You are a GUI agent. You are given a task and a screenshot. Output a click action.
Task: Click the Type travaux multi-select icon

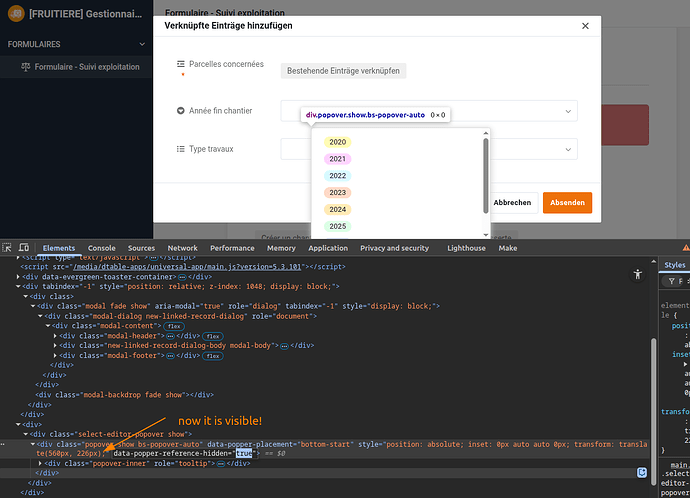point(181,149)
